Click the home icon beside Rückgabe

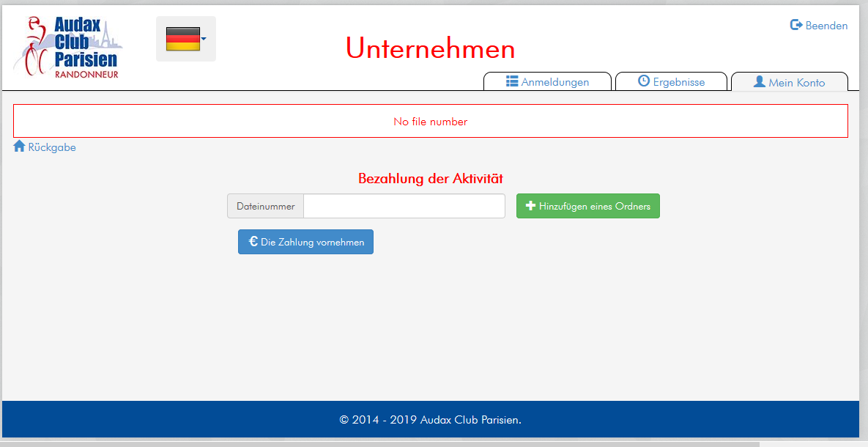[x=20, y=147]
